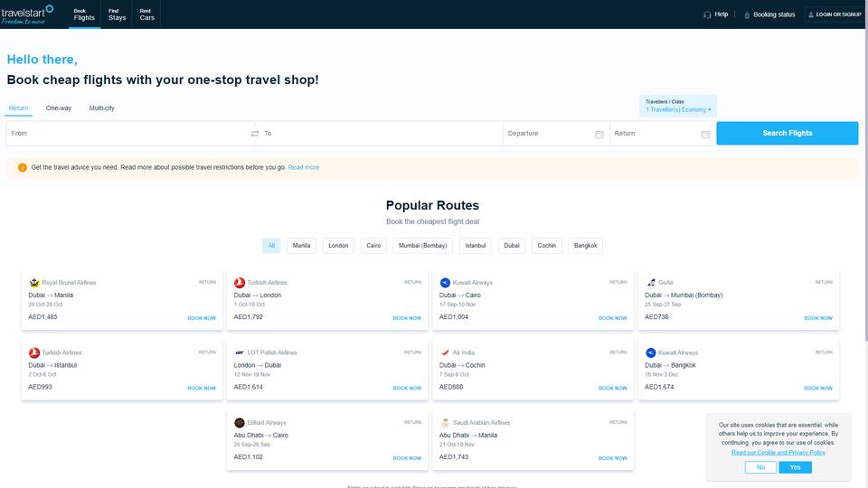Screen dimensions: 868x488
Task: Open the Return calendar icon
Action: 705,134
